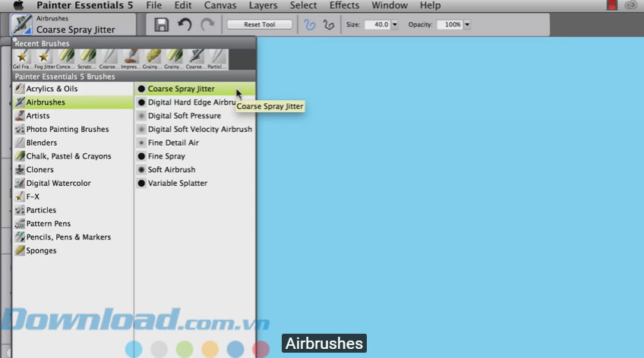Click the Save floppy disk icon
The width and height of the screenshot is (644, 358).
162,24
